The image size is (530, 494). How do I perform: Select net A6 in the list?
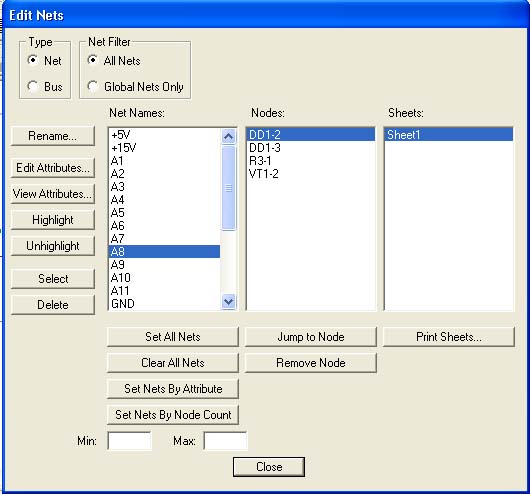164,226
